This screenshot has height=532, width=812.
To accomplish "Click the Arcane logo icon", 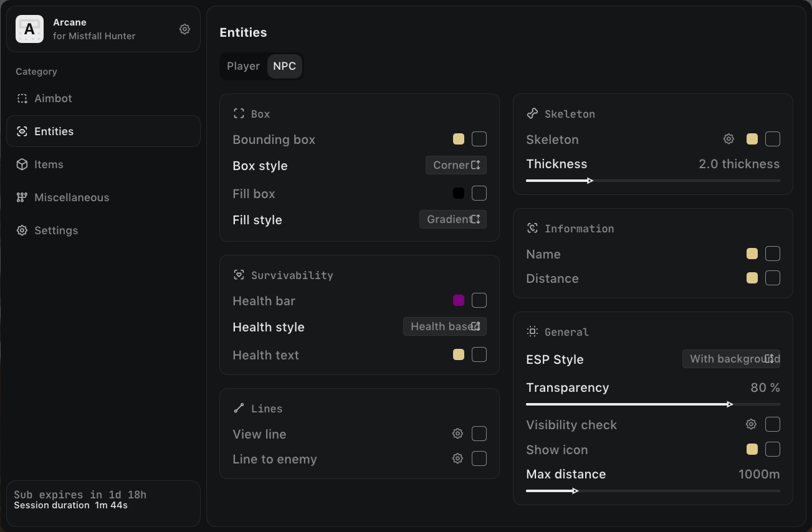I will point(29,29).
